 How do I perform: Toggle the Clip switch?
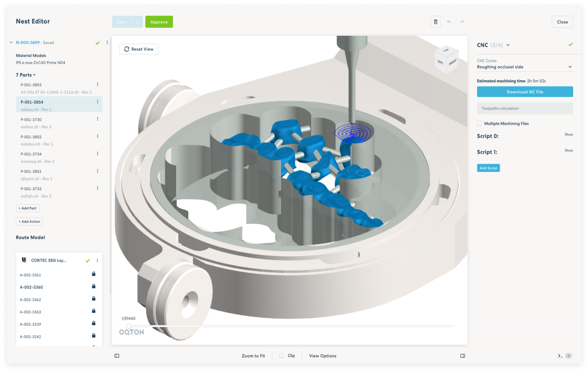point(282,356)
